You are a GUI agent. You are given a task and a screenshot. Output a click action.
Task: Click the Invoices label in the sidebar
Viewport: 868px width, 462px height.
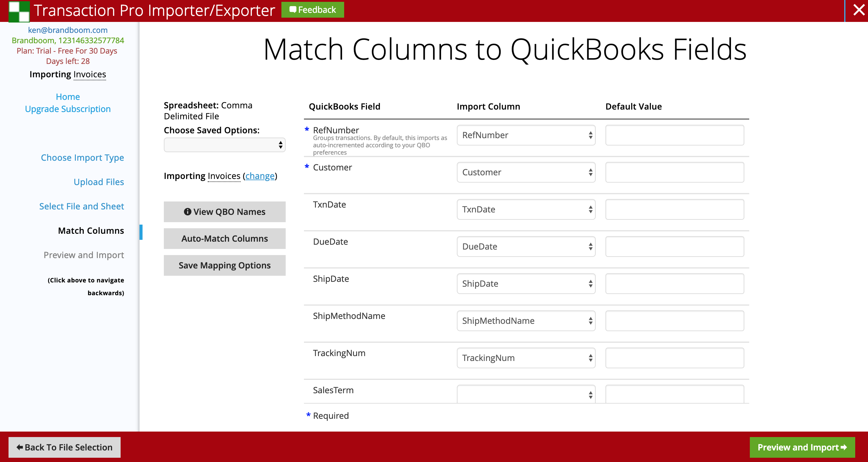tap(90, 75)
